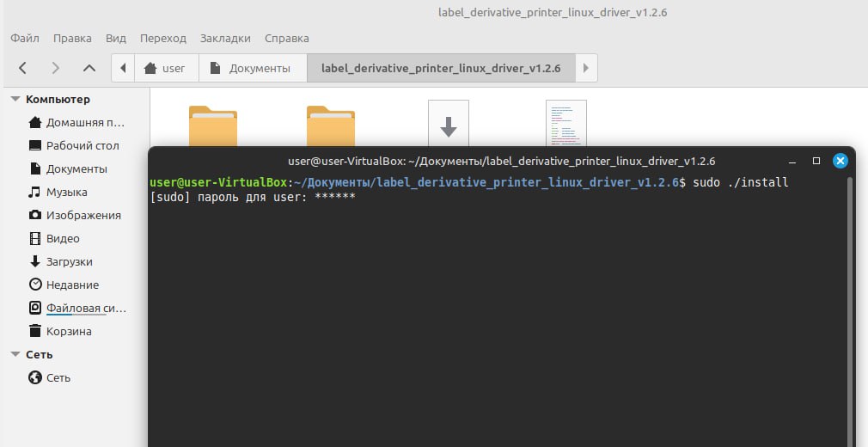868x447 pixels.
Task: Open the Файл menu
Action: [25, 39]
